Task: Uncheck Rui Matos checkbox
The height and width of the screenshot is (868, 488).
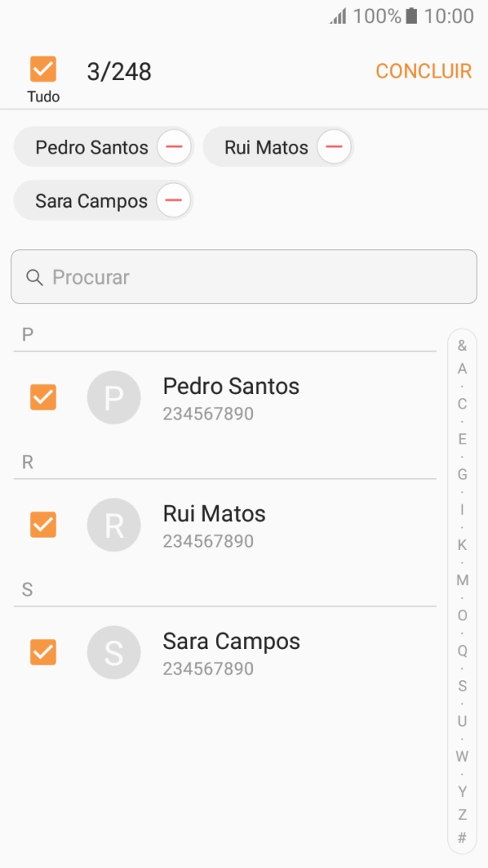Action: click(x=42, y=524)
